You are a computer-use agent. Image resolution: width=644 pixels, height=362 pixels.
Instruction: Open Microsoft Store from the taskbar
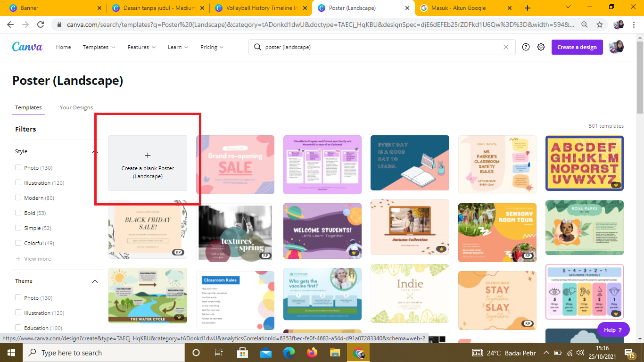click(242, 353)
